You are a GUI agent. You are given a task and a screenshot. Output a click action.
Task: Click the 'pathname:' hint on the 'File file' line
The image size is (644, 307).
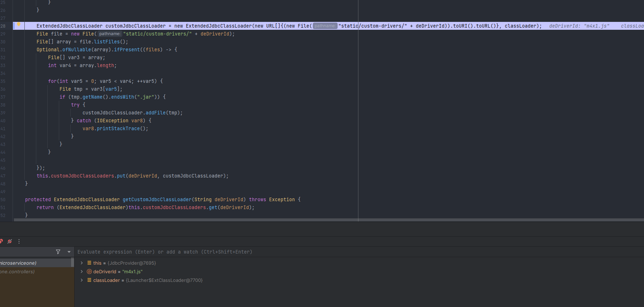point(110,34)
